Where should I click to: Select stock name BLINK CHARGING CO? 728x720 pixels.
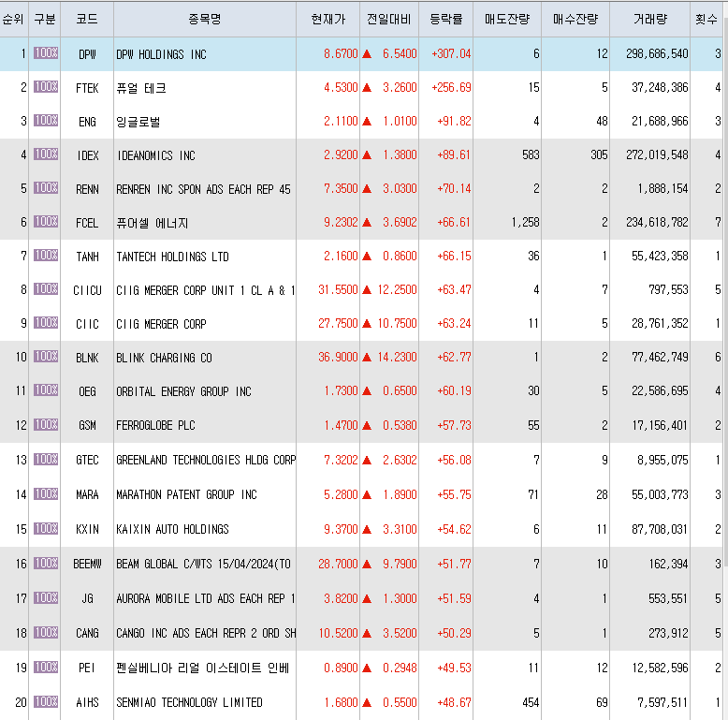point(164,358)
